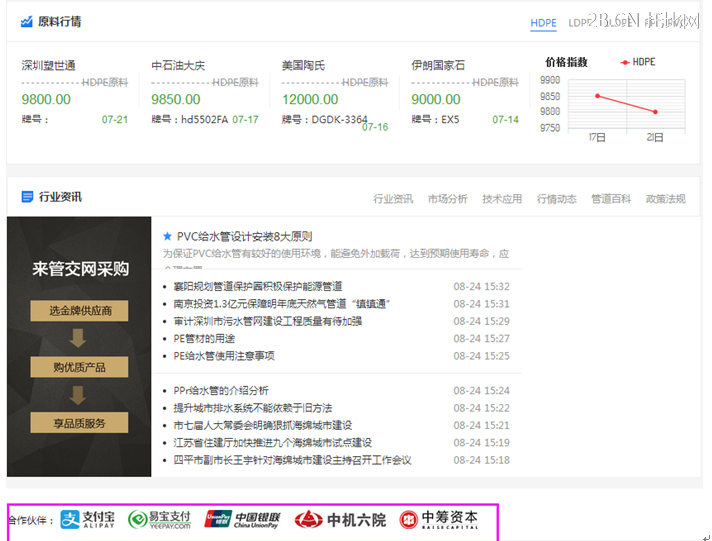Select the HDPE tab
The image size is (712, 541).
click(543, 23)
